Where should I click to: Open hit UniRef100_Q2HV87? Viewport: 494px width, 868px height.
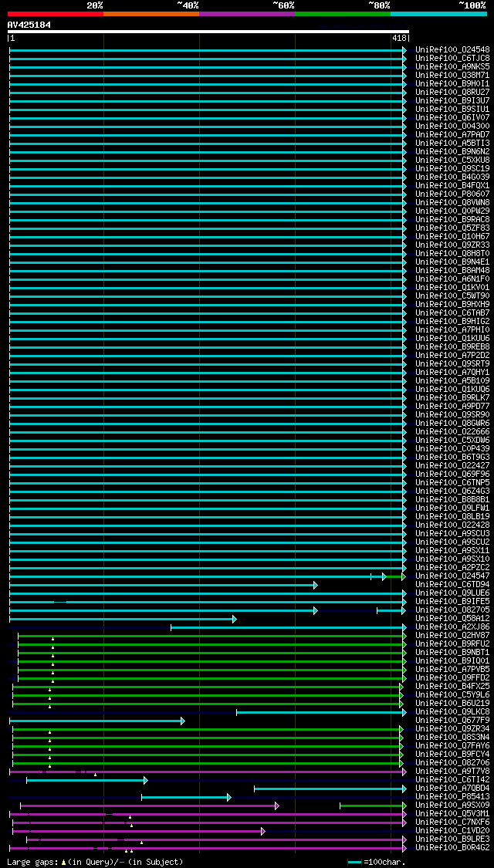[x=452, y=636]
